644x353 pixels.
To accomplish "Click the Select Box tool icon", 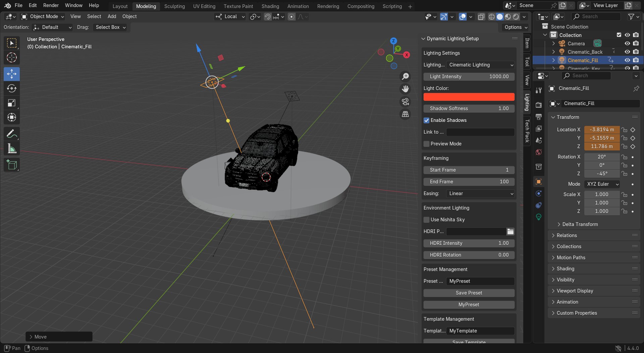I will (12, 43).
